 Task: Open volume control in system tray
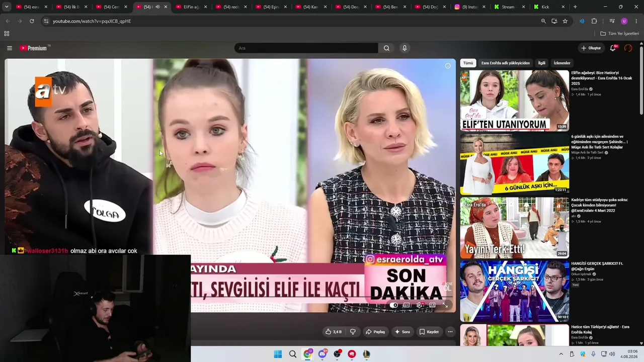[612, 354]
